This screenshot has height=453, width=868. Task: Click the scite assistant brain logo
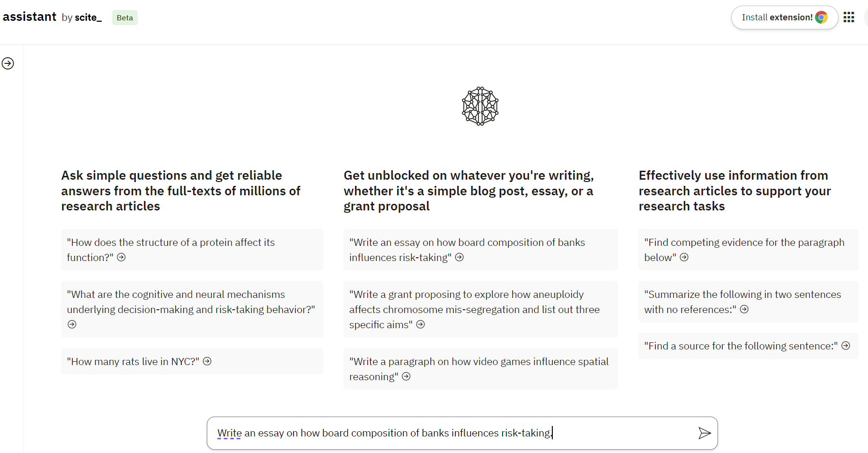[x=480, y=106]
